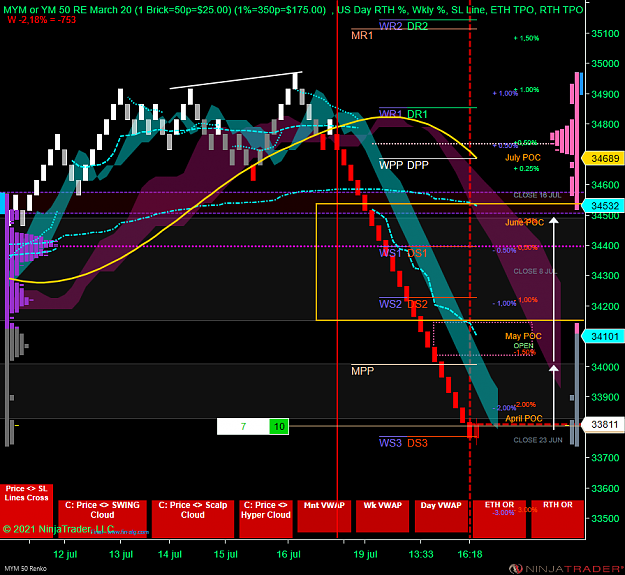The height and width of the screenshot is (575, 625).
Task: Click the yellow 34689 price marker
Action: 603,159
